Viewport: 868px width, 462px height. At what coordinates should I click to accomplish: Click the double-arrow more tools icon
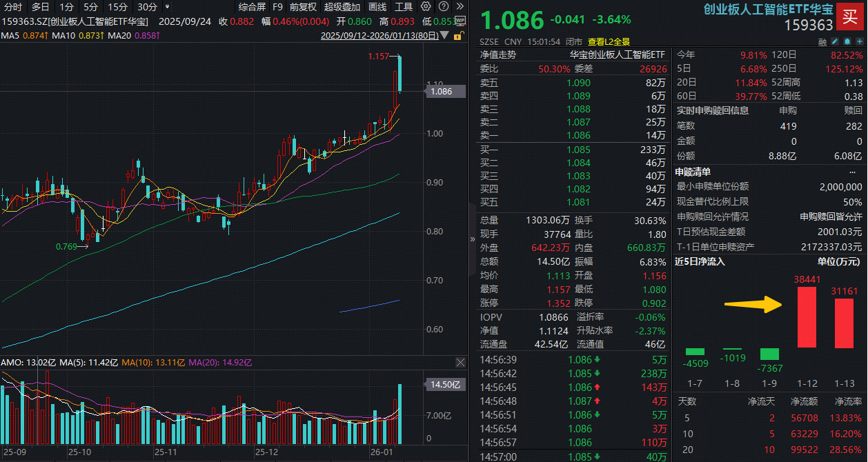click(x=460, y=6)
